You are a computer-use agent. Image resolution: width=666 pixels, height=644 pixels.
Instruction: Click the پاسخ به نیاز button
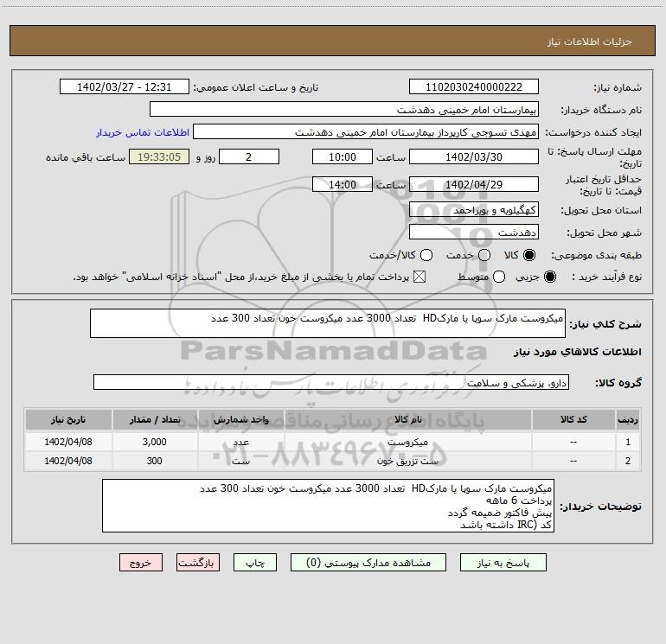coord(503,563)
